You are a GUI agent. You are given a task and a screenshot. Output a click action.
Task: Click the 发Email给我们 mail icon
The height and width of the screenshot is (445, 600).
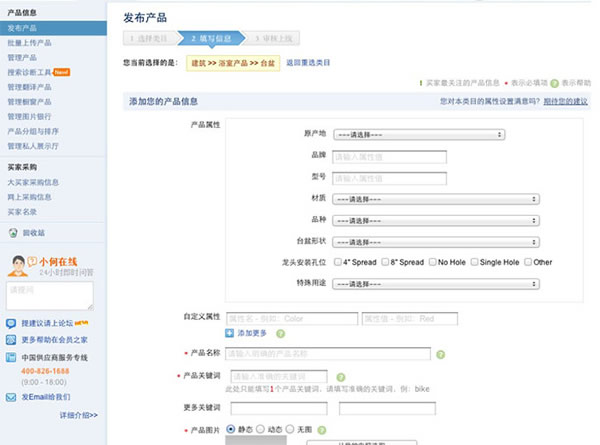point(12,396)
